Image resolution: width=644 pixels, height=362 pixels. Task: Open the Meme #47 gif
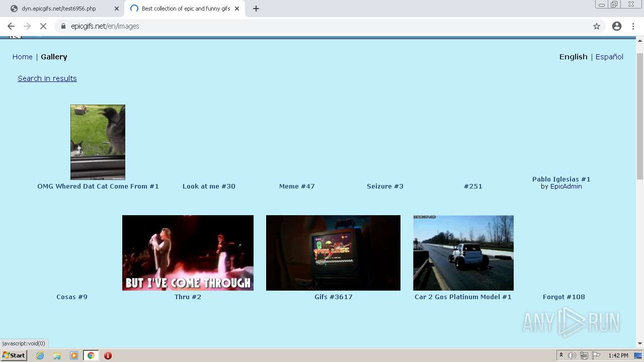pyautogui.click(x=297, y=186)
